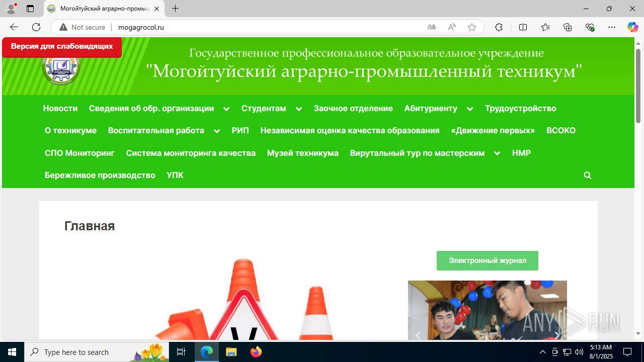644x362 pixels.
Task: Open Task View on taskbar
Action: pyautogui.click(x=182, y=352)
